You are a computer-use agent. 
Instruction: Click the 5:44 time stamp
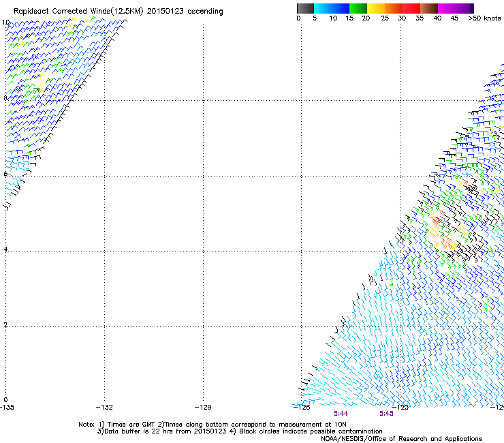tap(341, 414)
